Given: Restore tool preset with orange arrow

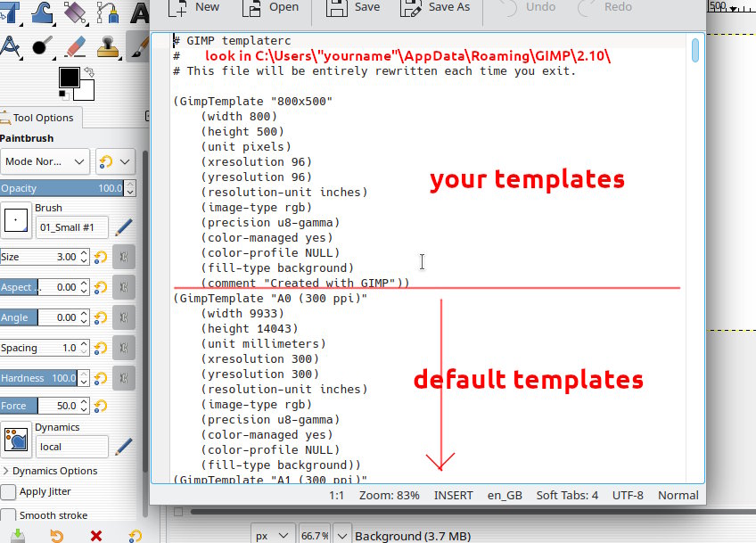Looking at the screenshot, I should tap(56, 536).
